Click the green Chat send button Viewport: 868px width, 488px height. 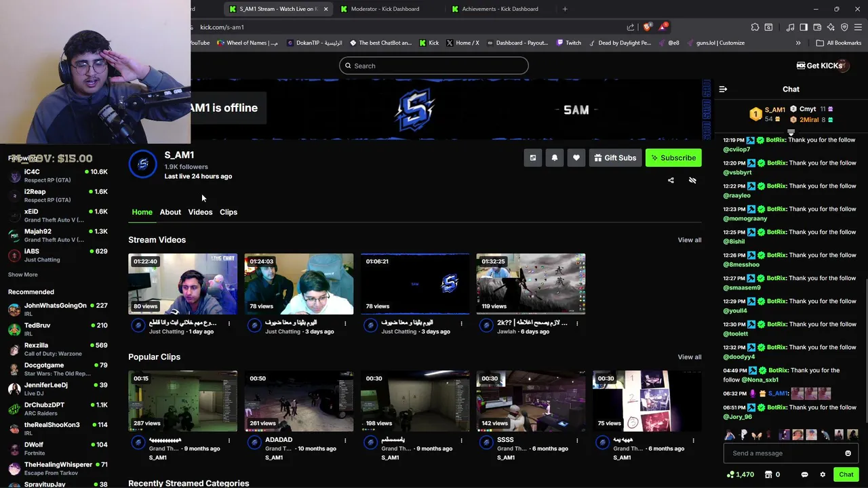click(x=846, y=474)
